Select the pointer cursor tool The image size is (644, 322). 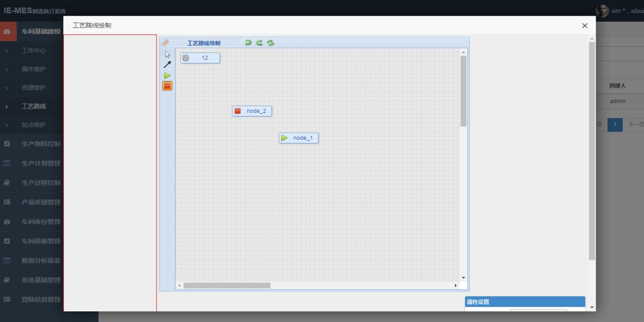167,54
